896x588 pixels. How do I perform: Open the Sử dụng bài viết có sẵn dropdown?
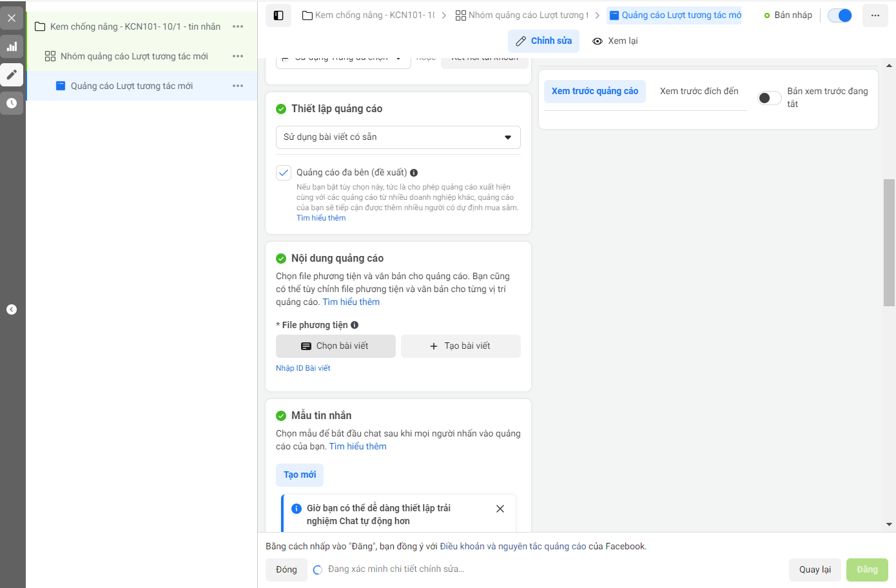click(x=398, y=137)
